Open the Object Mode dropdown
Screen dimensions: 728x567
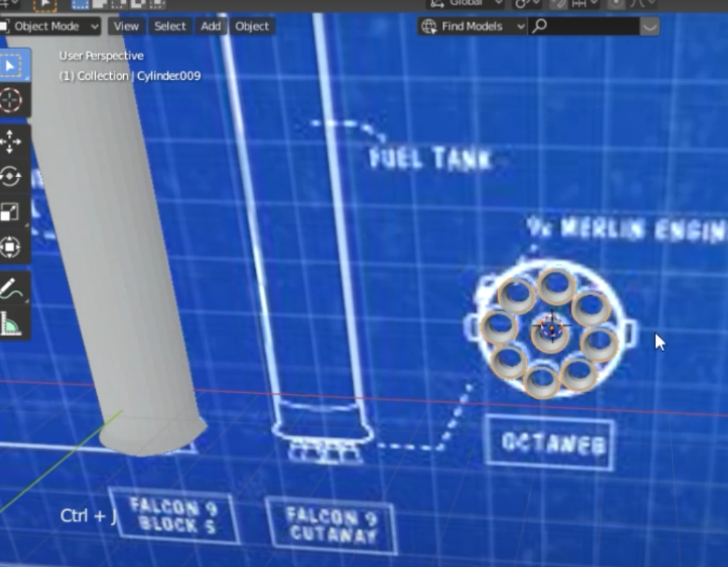click(x=50, y=27)
